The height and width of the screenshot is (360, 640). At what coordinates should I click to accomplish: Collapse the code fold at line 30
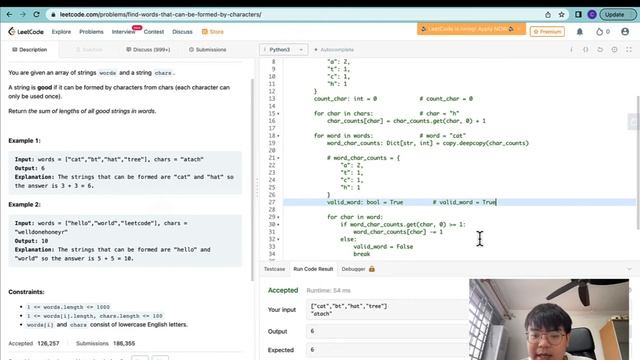[278, 224]
